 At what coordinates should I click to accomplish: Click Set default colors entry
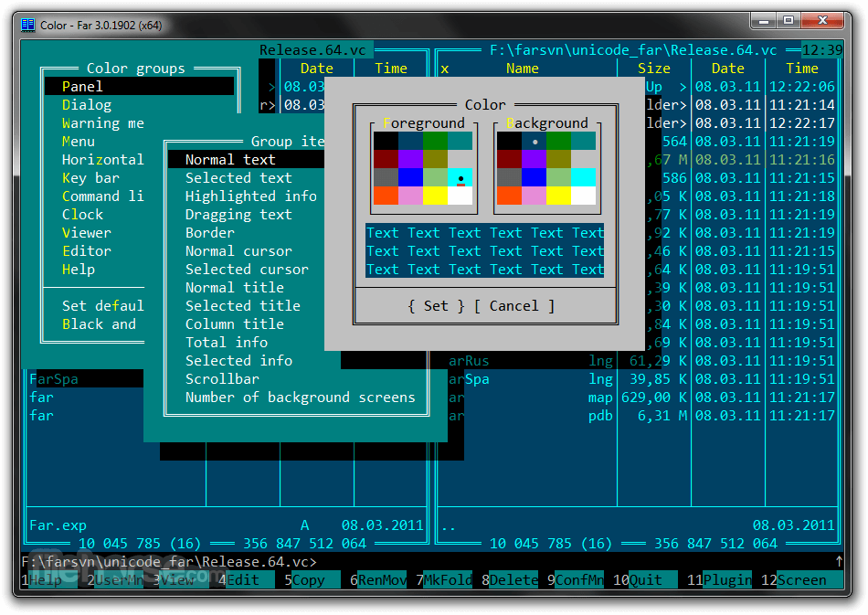(x=103, y=305)
